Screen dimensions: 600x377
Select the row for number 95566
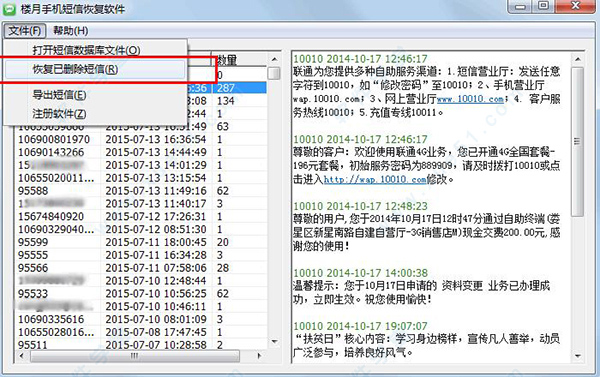click(142, 268)
